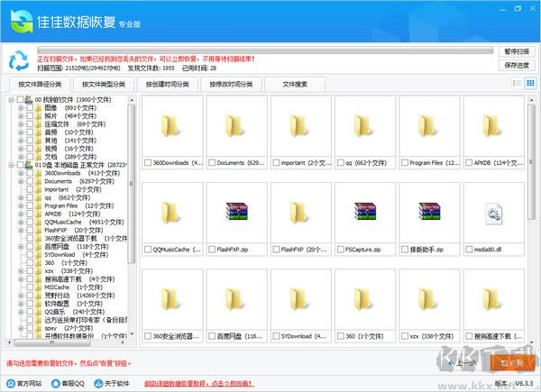Screen dimensions: 541x392
Task: Open the 360安全浏览器 folder thumbnail
Action: (x=172, y=299)
